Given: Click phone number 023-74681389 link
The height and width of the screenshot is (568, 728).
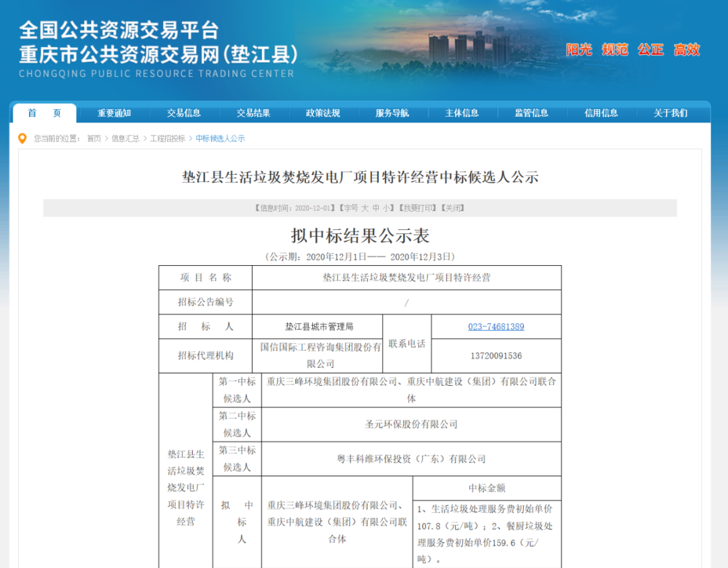Looking at the screenshot, I should click(496, 326).
